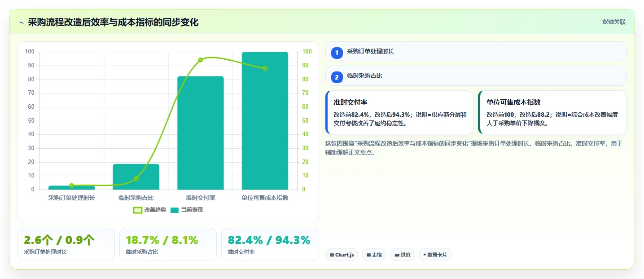644x279 pixels.
Task: Click the 采购订单处理时长 x-axis label
Action: point(71,198)
